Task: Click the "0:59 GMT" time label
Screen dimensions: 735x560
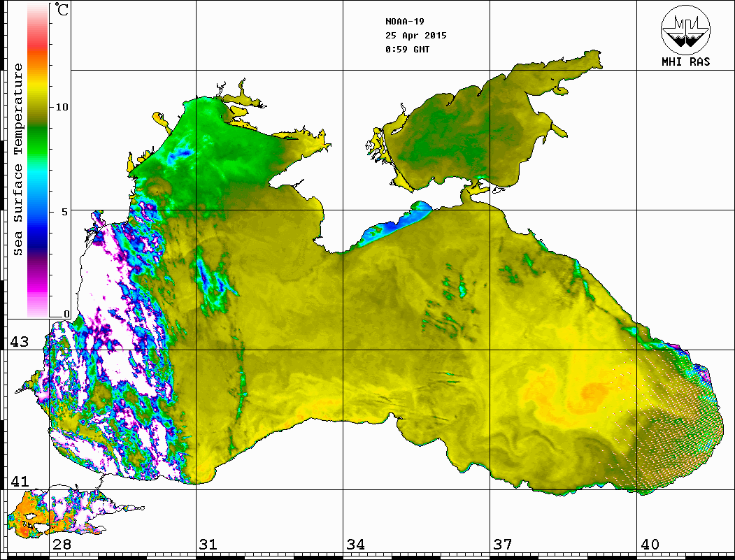Action: click(x=407, y=49)
